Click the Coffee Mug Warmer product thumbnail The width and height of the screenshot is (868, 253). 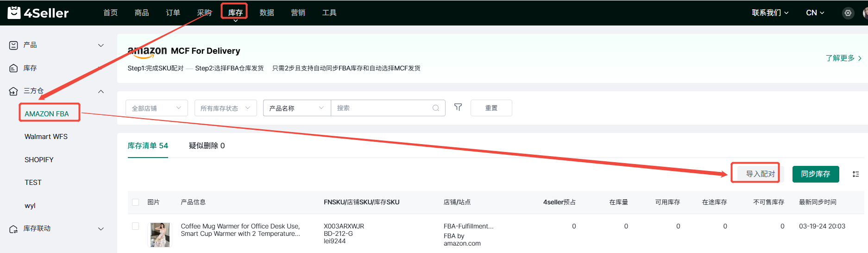160,234
